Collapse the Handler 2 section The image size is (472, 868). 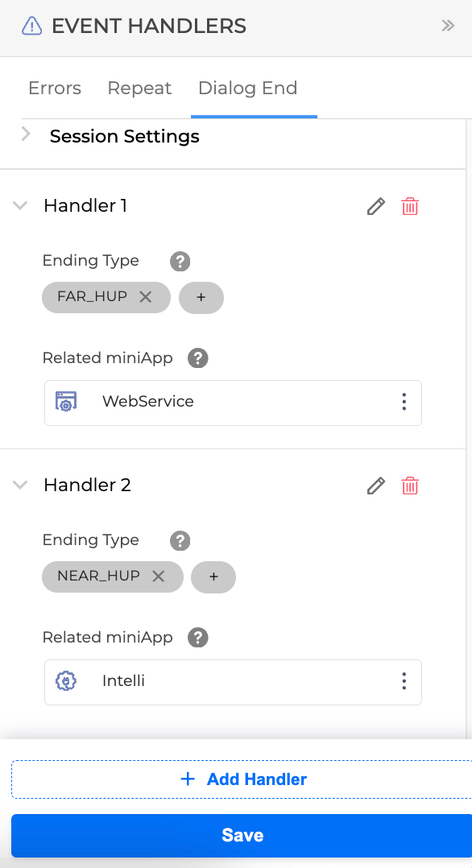point(20,486)
